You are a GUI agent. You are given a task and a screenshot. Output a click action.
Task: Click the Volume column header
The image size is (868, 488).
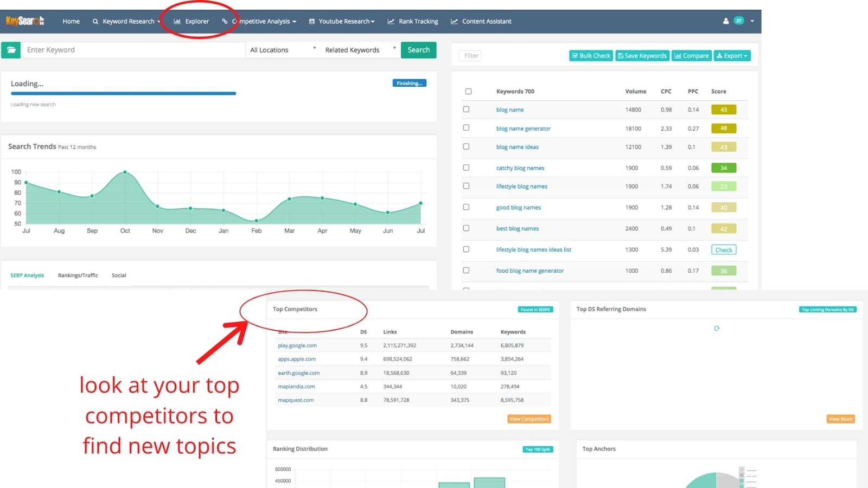(636, 92)
